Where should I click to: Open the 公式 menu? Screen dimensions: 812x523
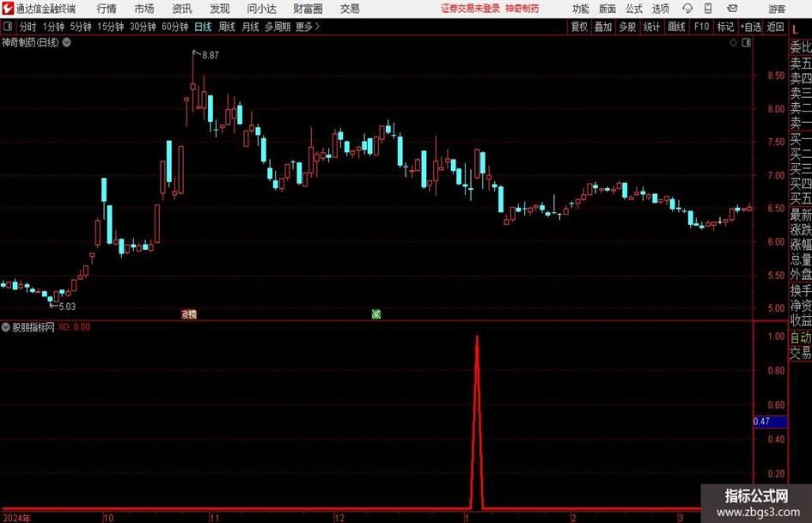[x=634, y=9]
